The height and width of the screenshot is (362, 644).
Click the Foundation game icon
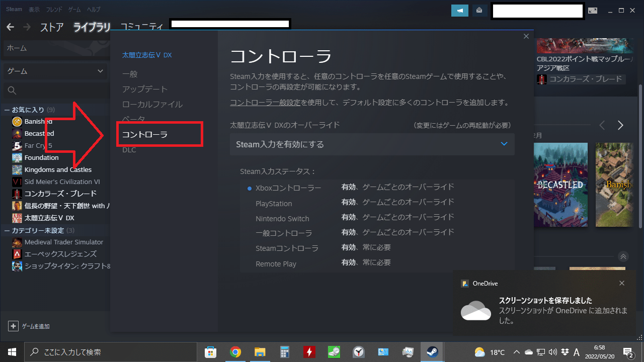(x=17, y=158)
